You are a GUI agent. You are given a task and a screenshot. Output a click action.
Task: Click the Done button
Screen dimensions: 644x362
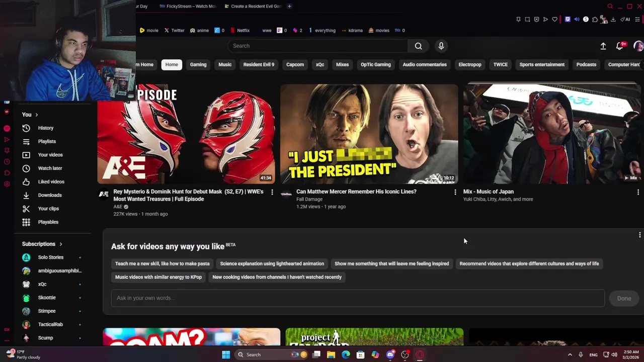624,298
